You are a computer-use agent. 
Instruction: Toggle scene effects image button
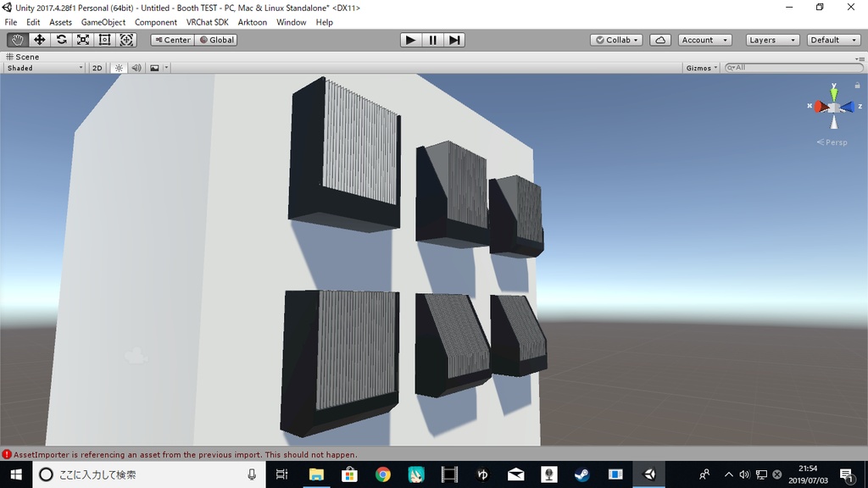tap(154, 68)
